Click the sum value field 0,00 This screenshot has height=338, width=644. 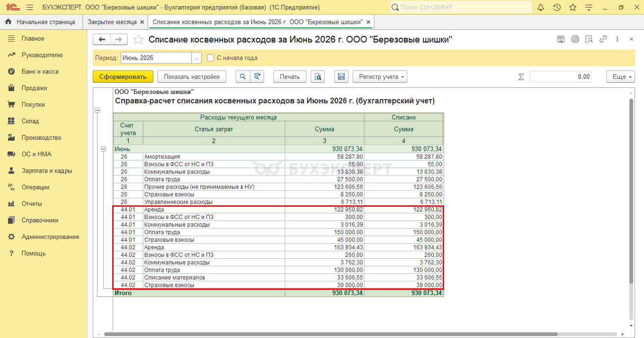561,77
